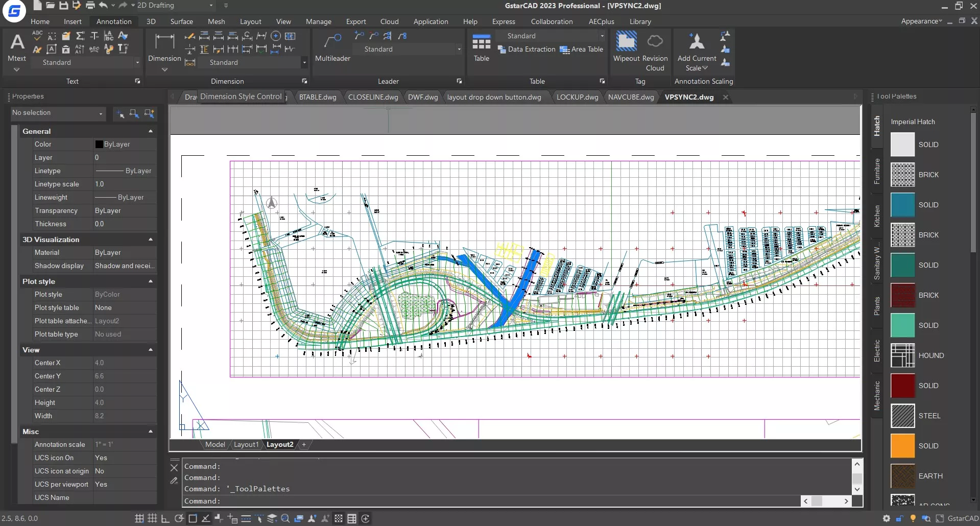Screen dimensions: 980x526
Task: Click the center mark circle dimension icon
Action: click(x=276, y=36)
